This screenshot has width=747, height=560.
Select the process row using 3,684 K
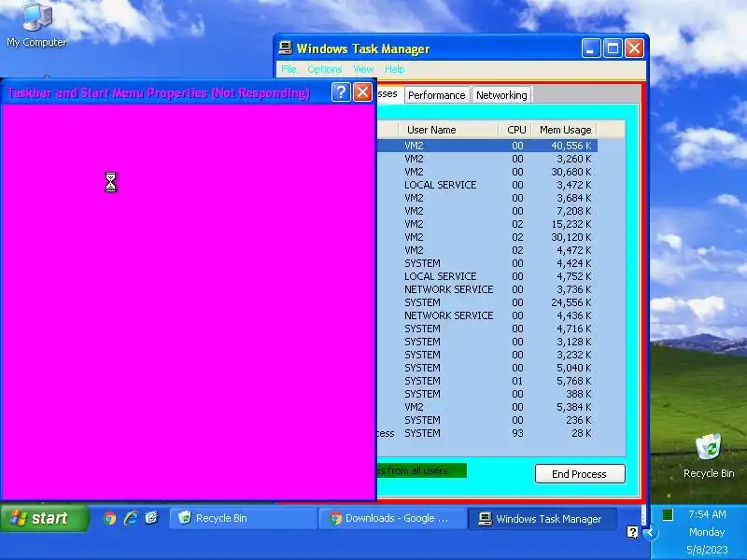point(486,198)
